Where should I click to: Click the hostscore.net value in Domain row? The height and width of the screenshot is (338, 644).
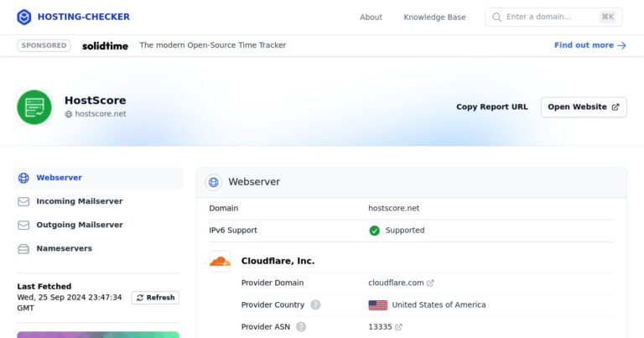394,208
